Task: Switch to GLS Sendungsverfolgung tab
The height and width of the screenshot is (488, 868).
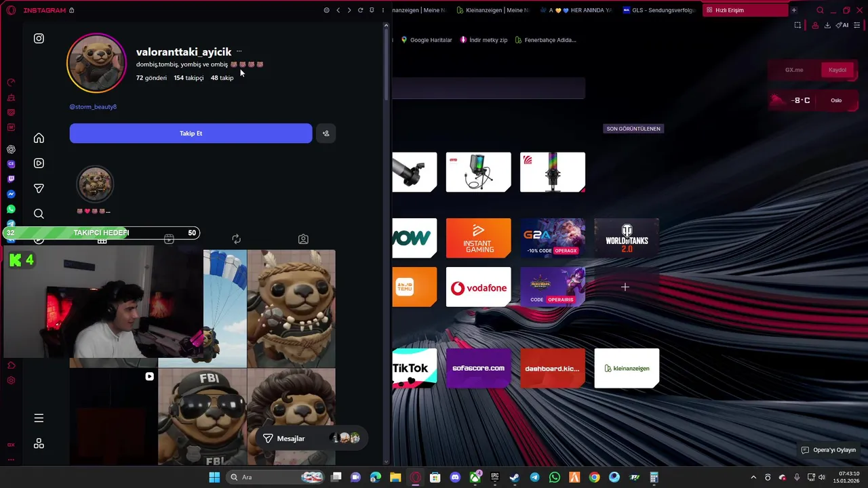Action: [x=658, y=10]
